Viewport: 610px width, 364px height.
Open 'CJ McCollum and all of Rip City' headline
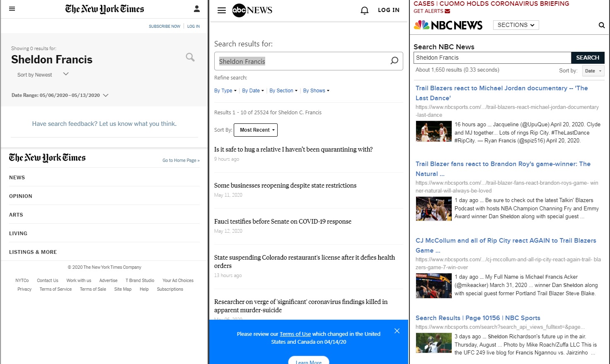tap(506, 245)
